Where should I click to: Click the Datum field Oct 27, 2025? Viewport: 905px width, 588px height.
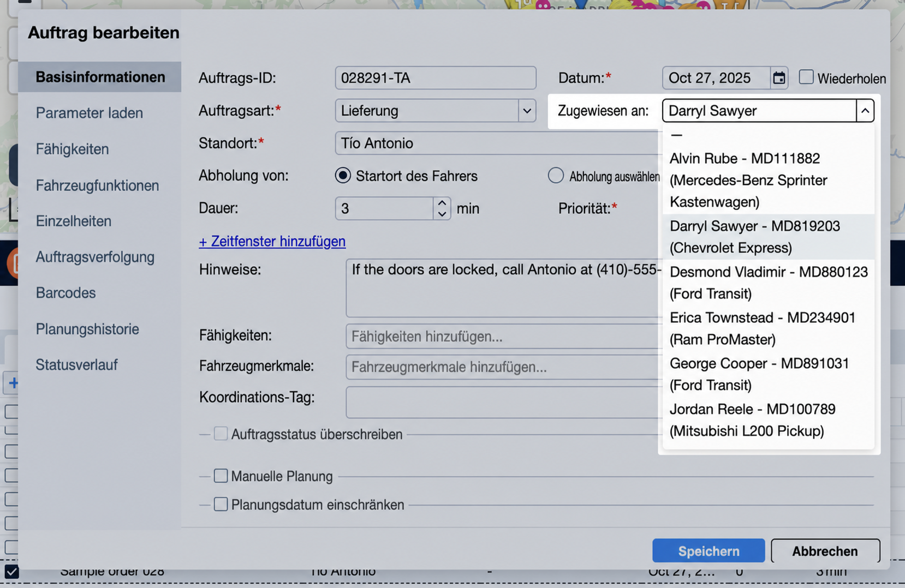tap(716, 78)
